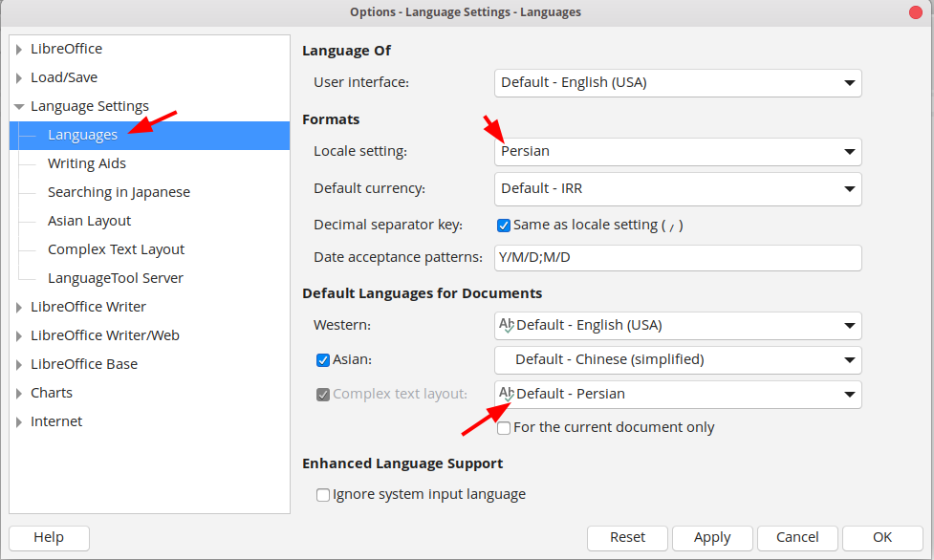The height and width of the screenshot is (560, 934).
Task: Click the Cancel button
Action: point(797,538)
